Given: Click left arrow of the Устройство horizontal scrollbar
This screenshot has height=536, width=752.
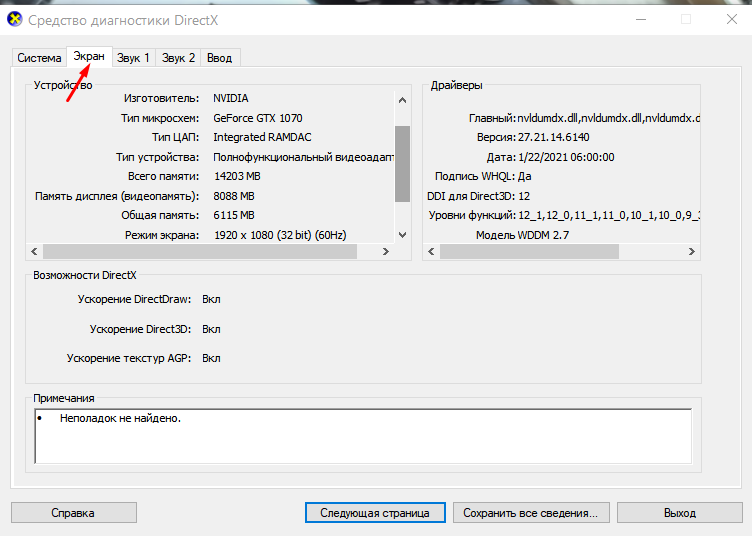Looking at the screenshot, I should pos(34,251).
